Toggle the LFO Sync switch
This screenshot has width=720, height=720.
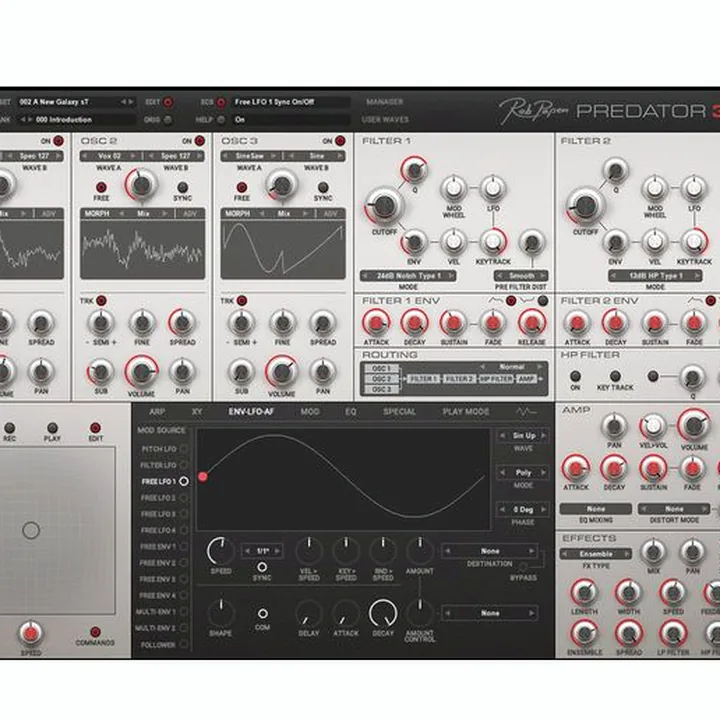[x=262, y=567]
